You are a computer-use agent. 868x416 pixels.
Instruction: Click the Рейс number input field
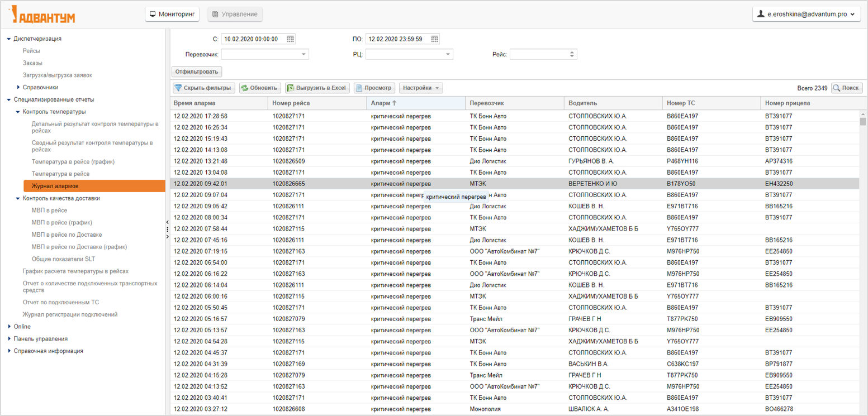pos(538,54)
